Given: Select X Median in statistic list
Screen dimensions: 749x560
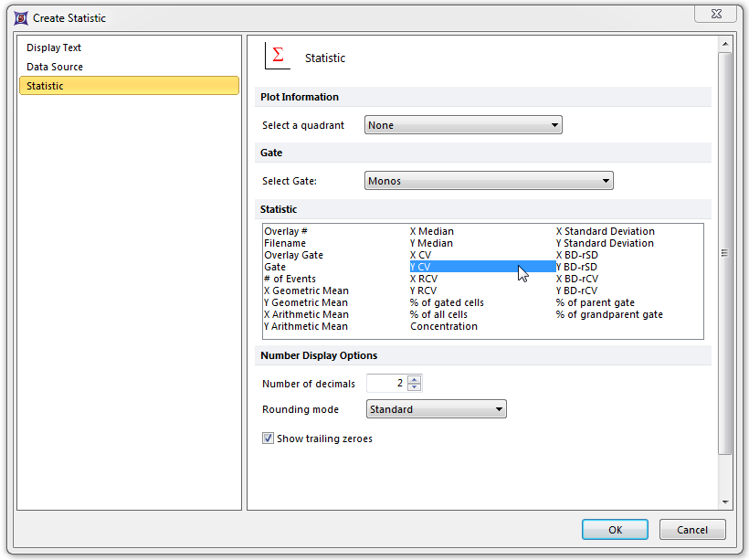Looking at the screenshot, I should 432,231.
